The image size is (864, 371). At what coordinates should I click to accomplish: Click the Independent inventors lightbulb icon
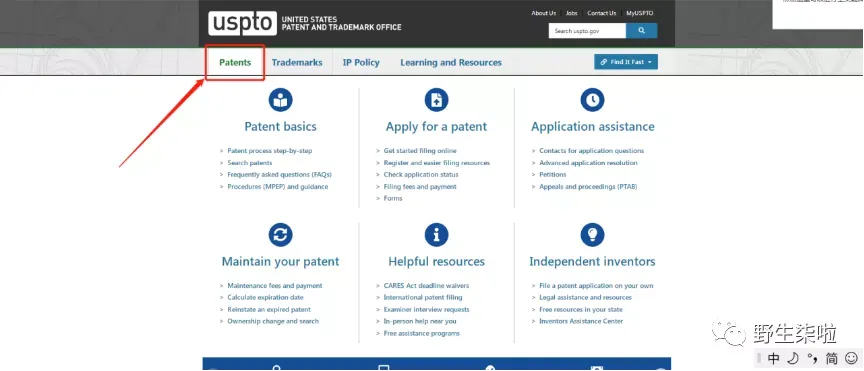(592, 235)
